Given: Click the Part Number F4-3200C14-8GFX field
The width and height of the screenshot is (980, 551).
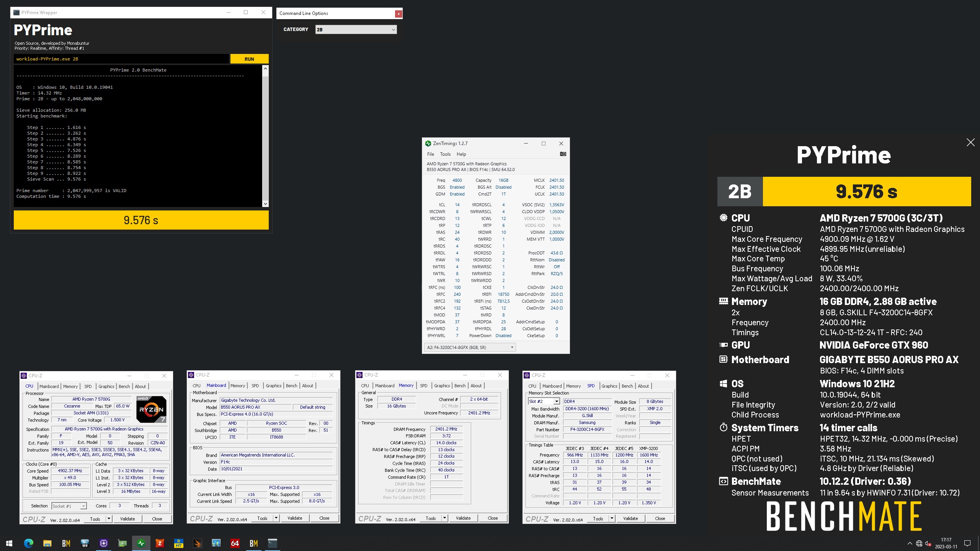Looking at the screenshot, I should (587, 429).
